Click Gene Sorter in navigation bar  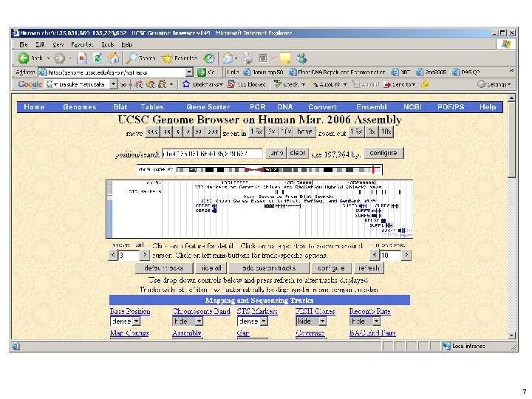click(x=208, y=107)
